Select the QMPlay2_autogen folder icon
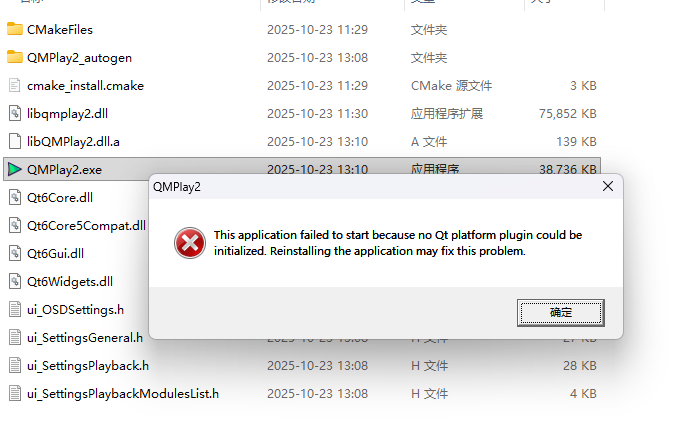Image resolution: width=674 pixels, height=446 pixels. click(15, 57)
